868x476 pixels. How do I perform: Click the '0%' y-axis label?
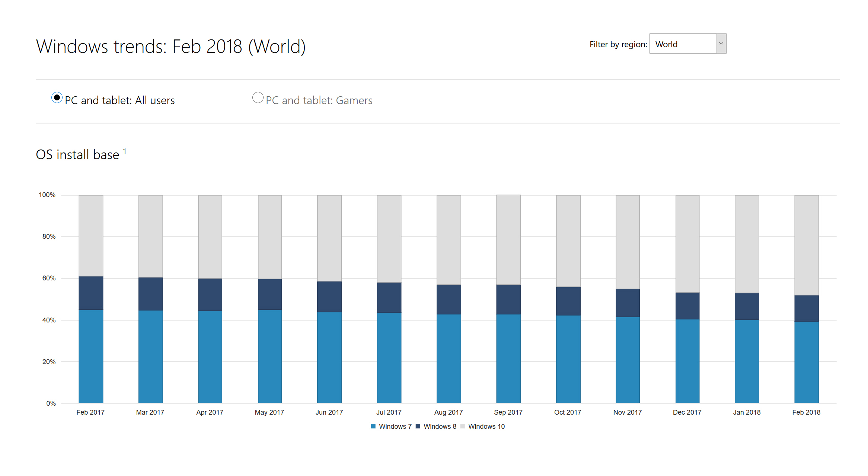point(51,403)
